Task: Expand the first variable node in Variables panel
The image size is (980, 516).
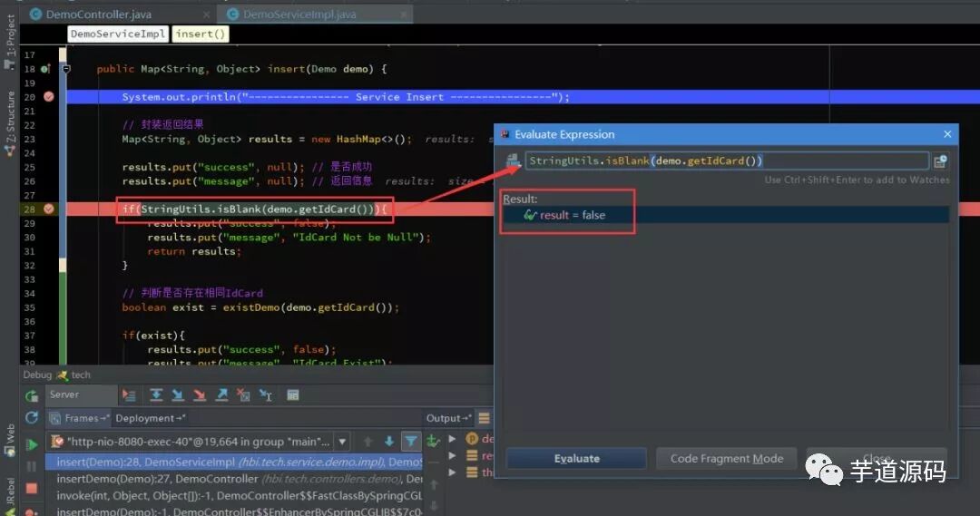Action: [x=453, y=439]
